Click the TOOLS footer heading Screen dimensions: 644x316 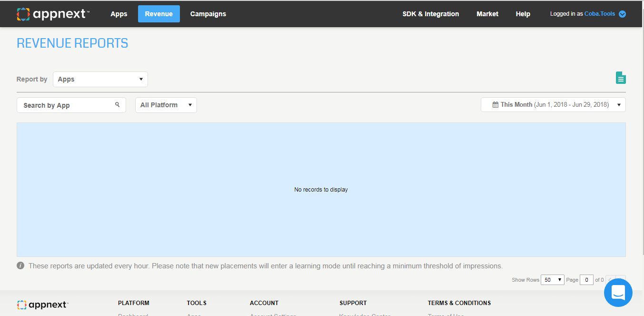point(197,303)
